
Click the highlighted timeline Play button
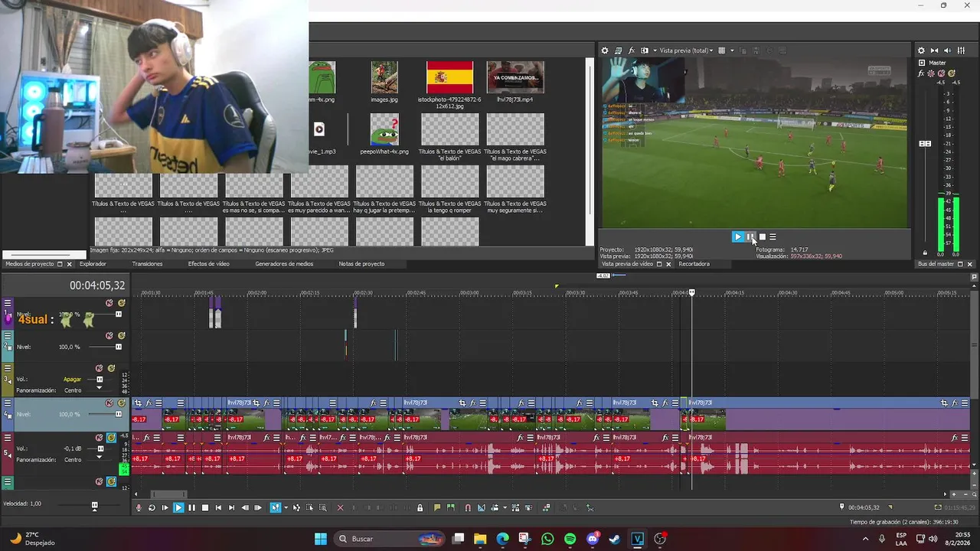click(178, 507)
